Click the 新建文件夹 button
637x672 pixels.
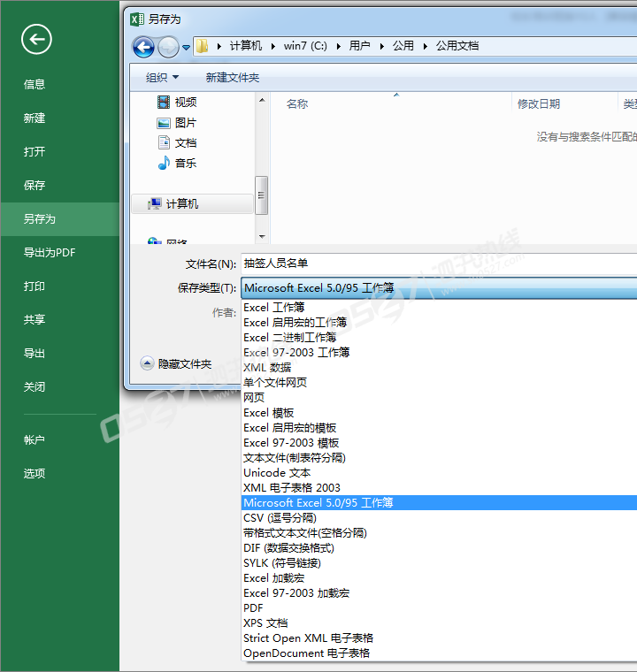pos(232,78)
